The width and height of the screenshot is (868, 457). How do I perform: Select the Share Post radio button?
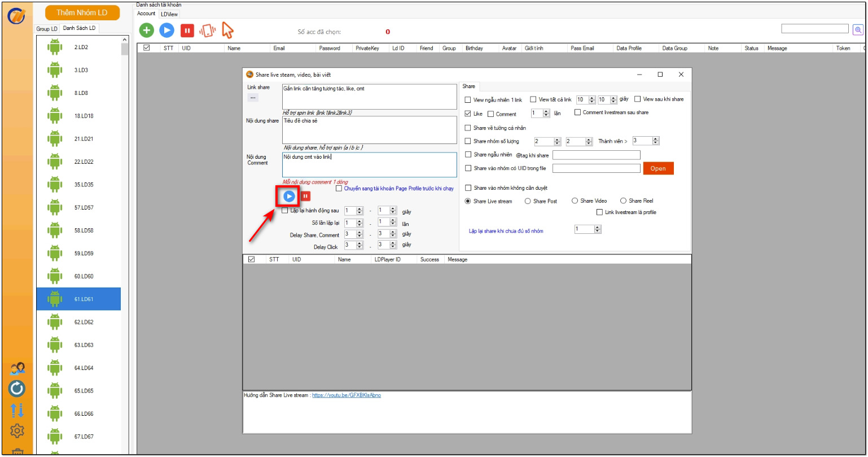tap(528, 201)
